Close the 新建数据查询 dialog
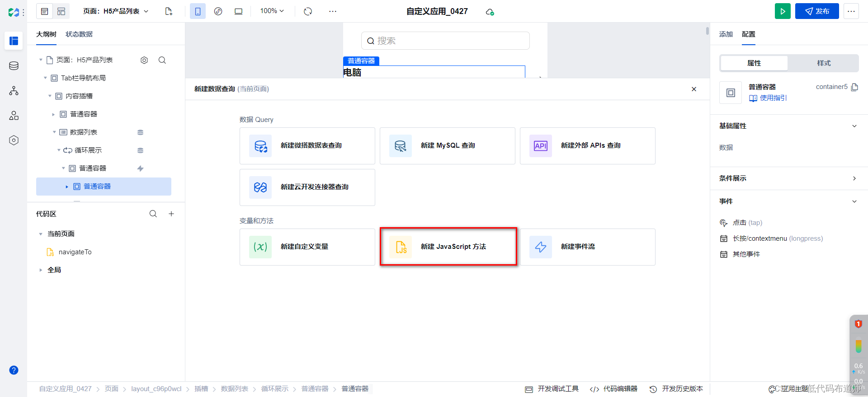Viewport: 868px width, 397px height. pyautogui.click(x=694, y=89)
